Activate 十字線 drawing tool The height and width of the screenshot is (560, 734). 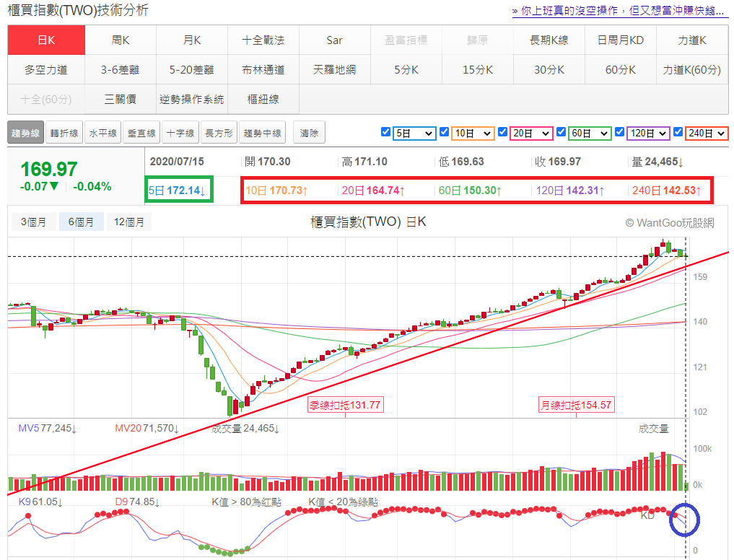[x=180, y=133]
